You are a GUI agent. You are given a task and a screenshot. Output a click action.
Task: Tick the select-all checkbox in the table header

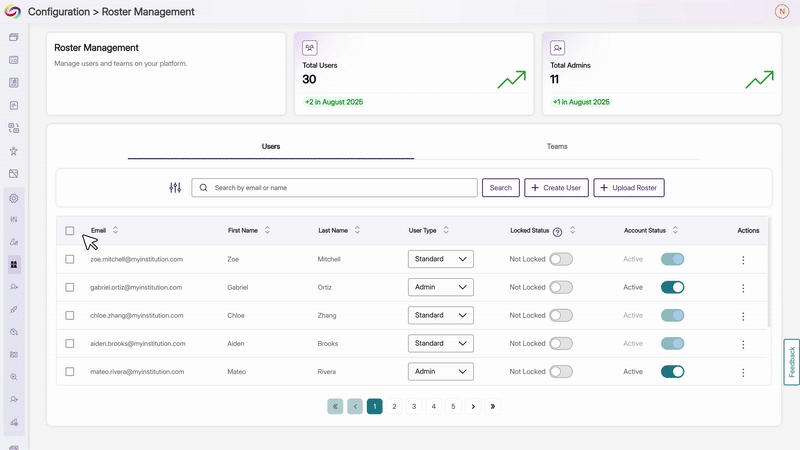click(70, 231)
